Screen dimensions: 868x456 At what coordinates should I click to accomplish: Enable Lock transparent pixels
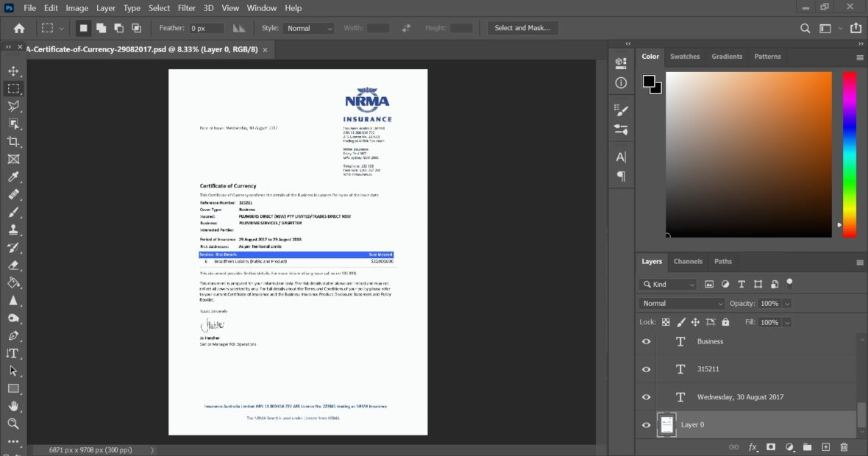point(665,321)
